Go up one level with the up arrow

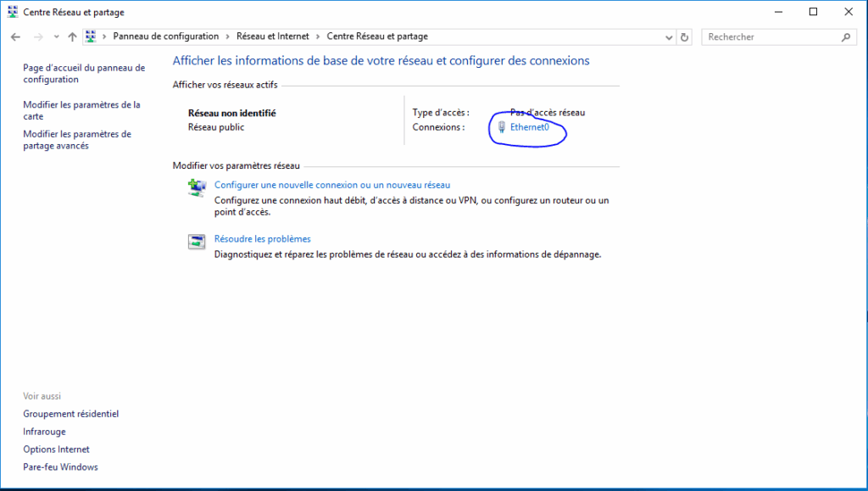(72, 37)
